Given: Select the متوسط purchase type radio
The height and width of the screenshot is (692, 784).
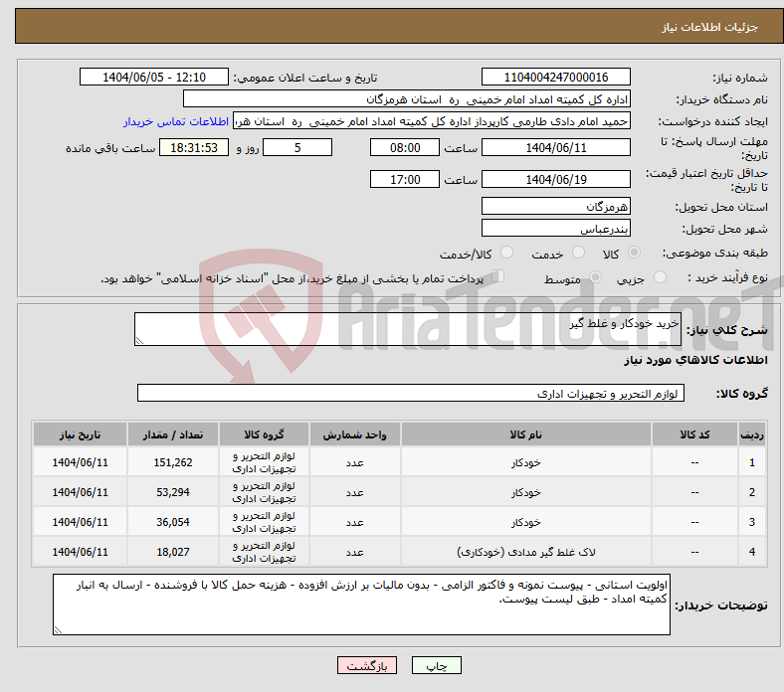Looking at the screenshot, I should point(597,279).
